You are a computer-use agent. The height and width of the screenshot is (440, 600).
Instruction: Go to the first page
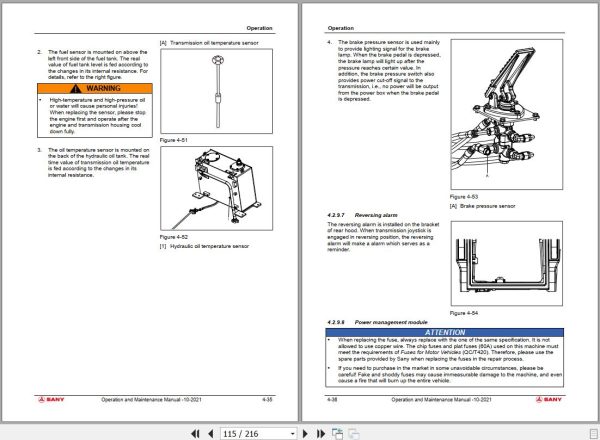[195, 433]
